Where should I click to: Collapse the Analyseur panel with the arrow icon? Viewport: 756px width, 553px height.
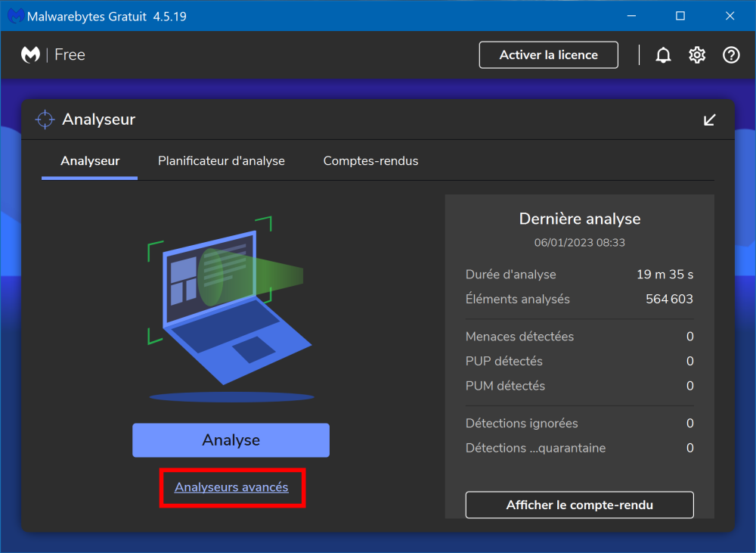pyautogui.click(x=709, y=120)
